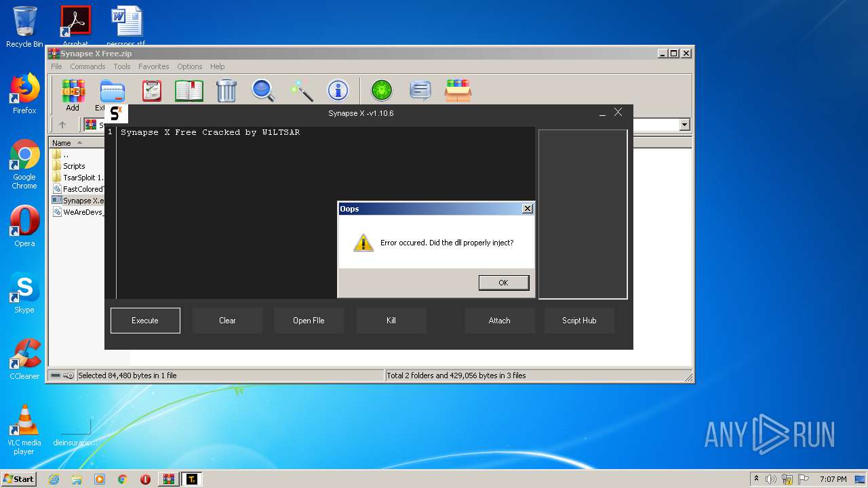The width and height of the screenshot is (868, 488).
Task: Open the Tools menu in WinRAR
Action: pyautogui.click(x=122, y=66)
